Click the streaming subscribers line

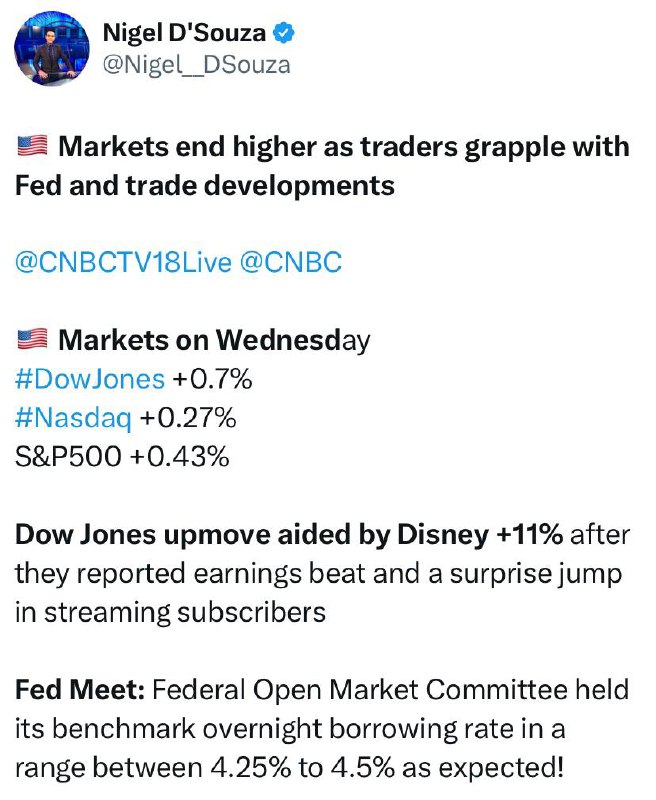click(x=170, y=612)
